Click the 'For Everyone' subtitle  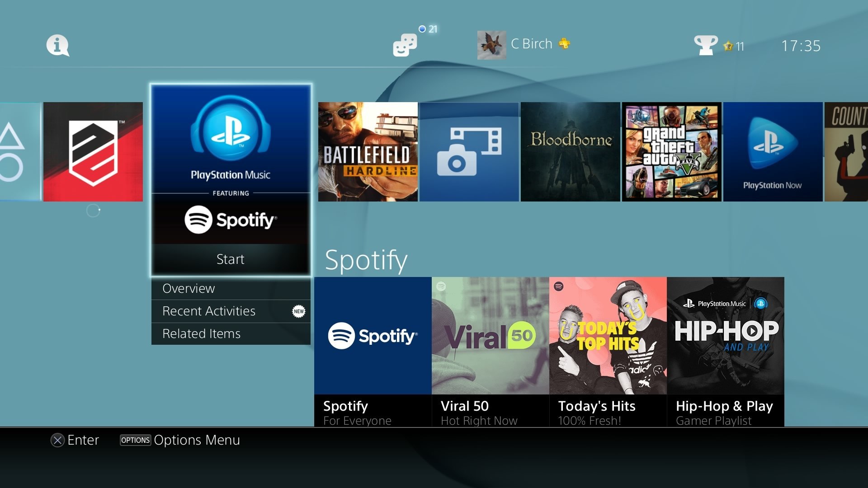coord(357,421)
